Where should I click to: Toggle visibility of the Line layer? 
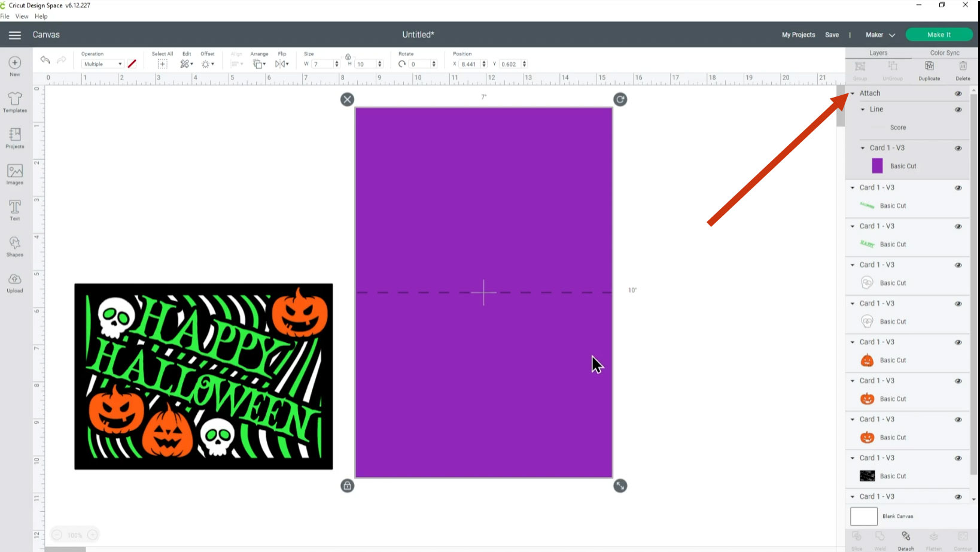958,110
